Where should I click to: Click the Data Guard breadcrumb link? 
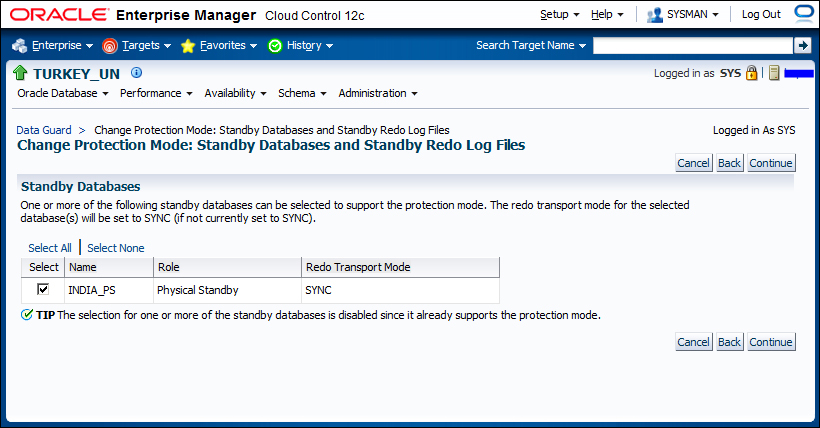tap(44, 130)
